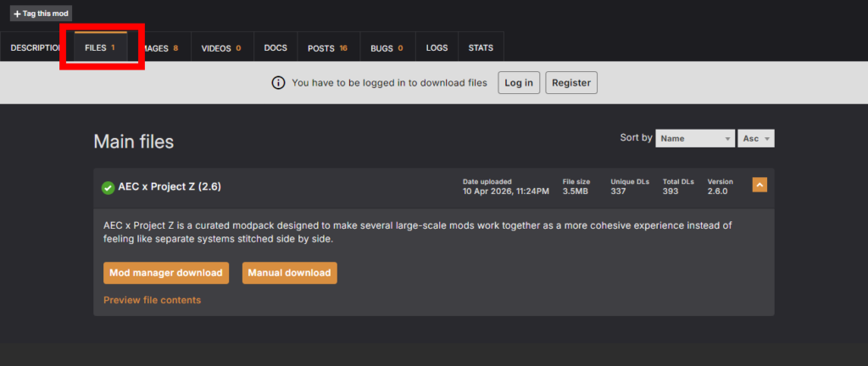Open the Videos tab
The height and width of the screenshot is (366, 868).
point(221,48)
